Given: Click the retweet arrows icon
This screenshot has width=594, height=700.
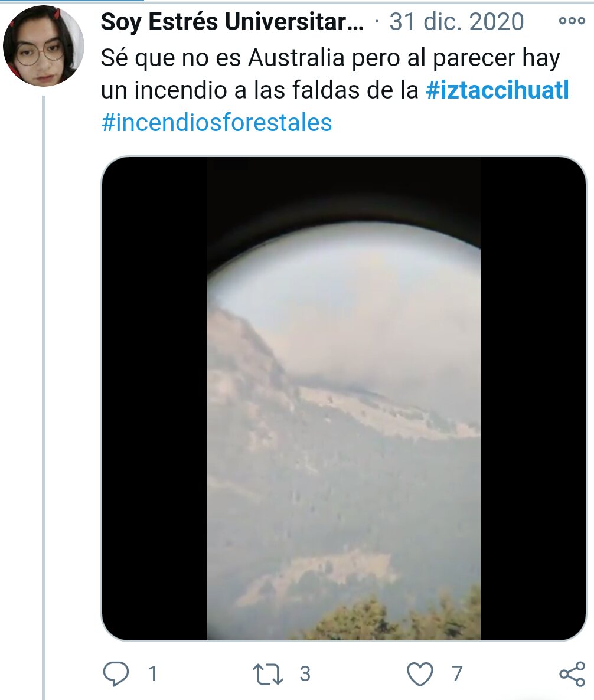Looking at the screenshot, I should tap(267, 673).
